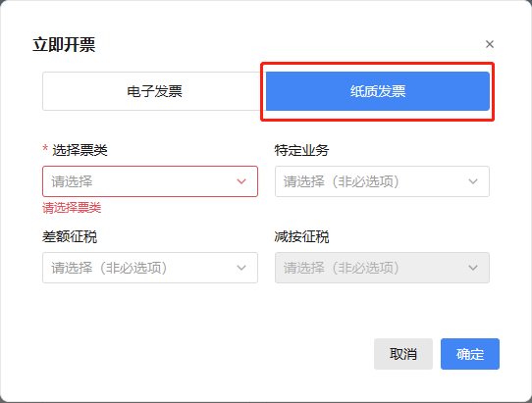Image resolution: width=532 pixels, height=403 pixels.
Task: Click the 差额征税 field label
Action: coord(70,236)
